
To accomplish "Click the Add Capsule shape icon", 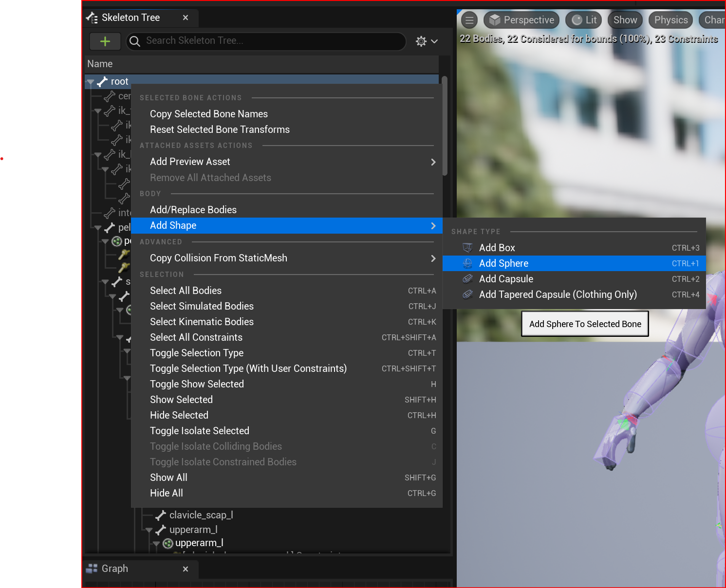I will [x=467, y=278].
